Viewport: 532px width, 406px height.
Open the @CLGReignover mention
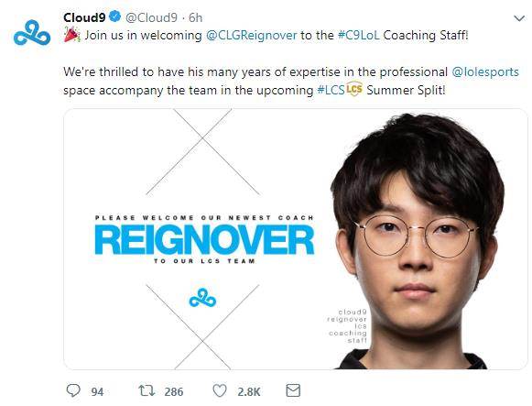click(252, 36)
